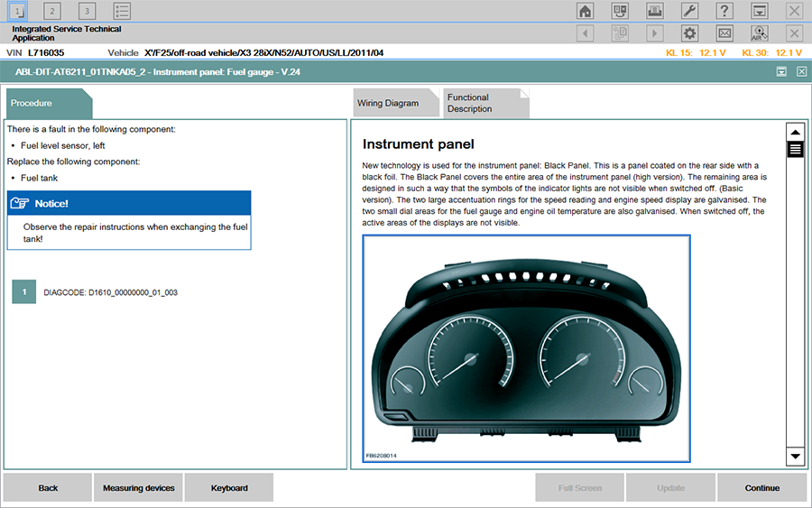Open the envelope message icon
The height and width of the screenshot is (508, 812).
(724, 33)
